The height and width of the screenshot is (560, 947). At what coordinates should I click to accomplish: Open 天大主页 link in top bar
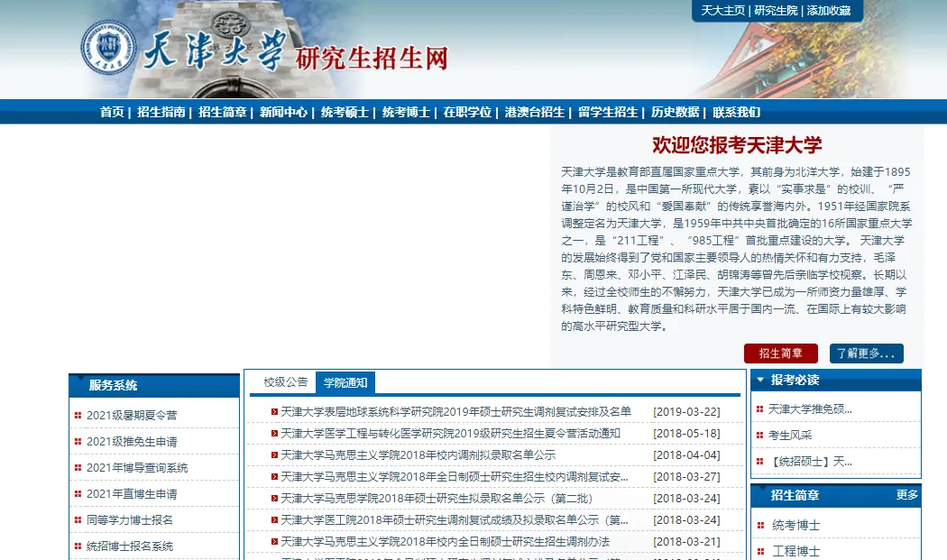(723, 11)
